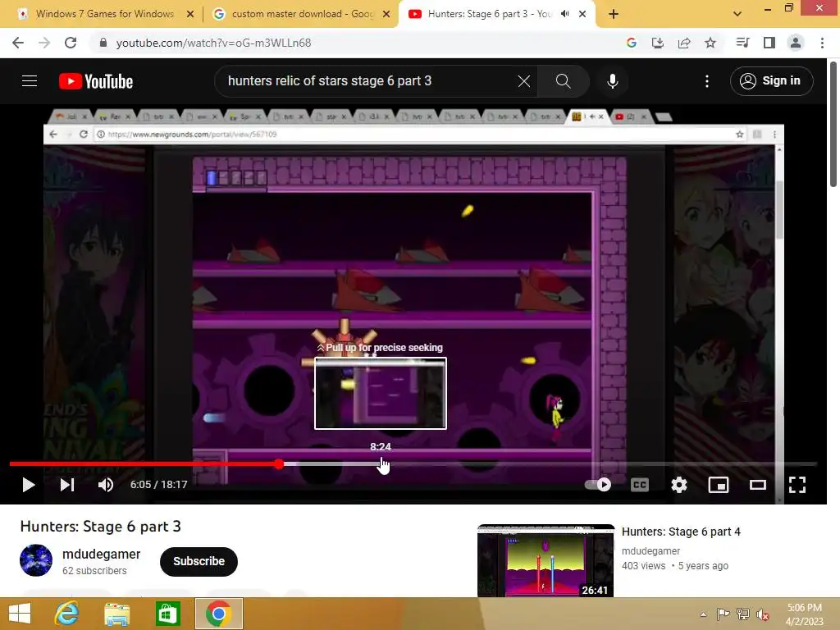The image size is (840, 630).
Task: Enable the miniplayer
Action: pos(719,485)
